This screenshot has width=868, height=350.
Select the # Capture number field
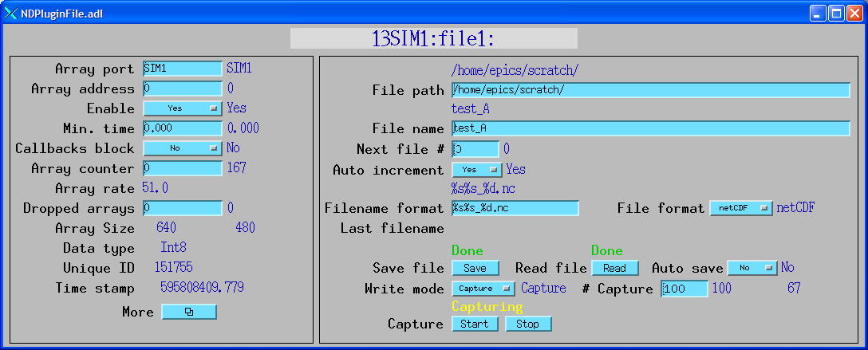pyautogui.click(x=684, y=289)
